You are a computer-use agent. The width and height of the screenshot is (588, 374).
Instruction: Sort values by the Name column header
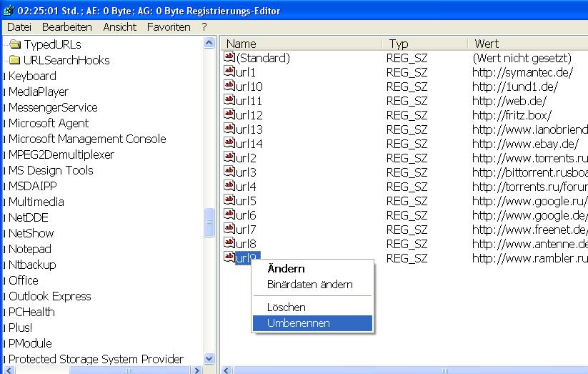pos(300,44)
